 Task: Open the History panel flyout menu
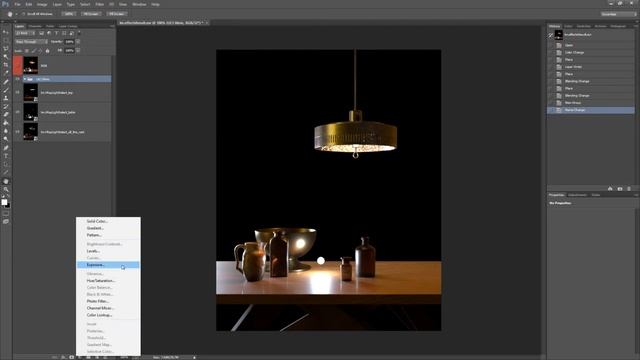[x=636, y=26]
